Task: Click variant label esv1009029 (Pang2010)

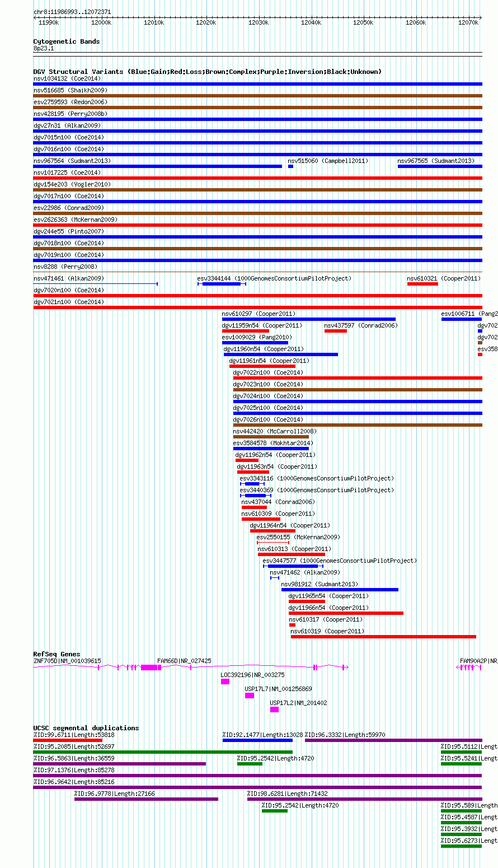Action: click(257, 337)
